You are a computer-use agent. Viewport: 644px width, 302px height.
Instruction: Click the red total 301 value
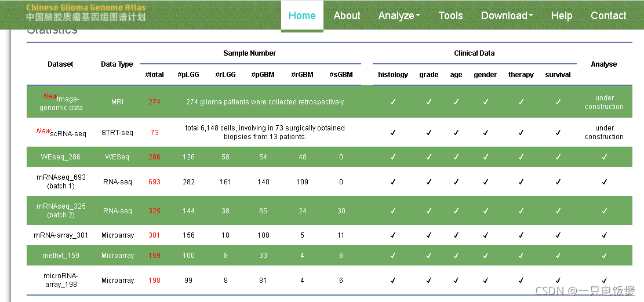pos(154,235)
